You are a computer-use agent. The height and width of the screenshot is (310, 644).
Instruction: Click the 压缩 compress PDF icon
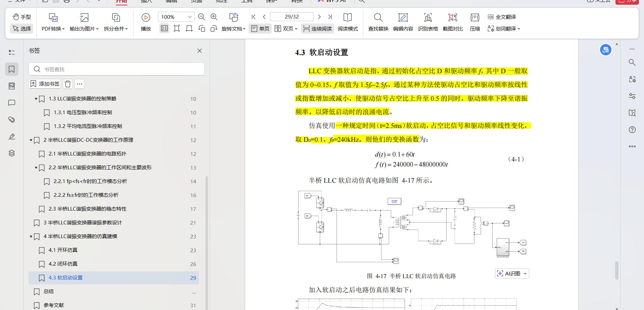click(475, 22)
